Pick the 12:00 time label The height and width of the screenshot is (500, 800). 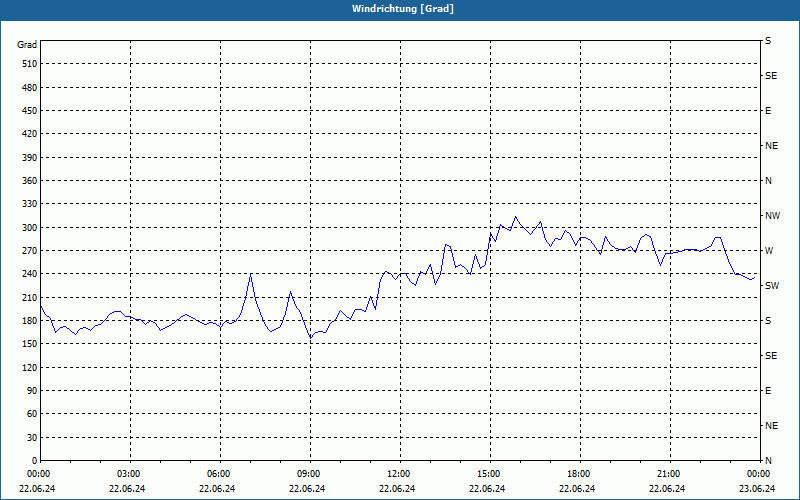click(x=397, y=474)
